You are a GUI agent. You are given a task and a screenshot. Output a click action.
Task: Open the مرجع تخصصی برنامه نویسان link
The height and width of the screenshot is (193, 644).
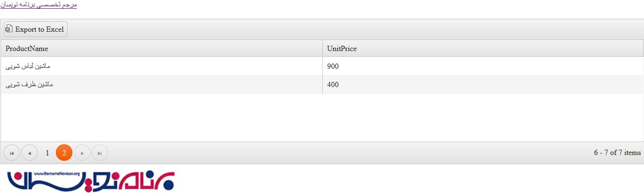(x=39, y=5)
